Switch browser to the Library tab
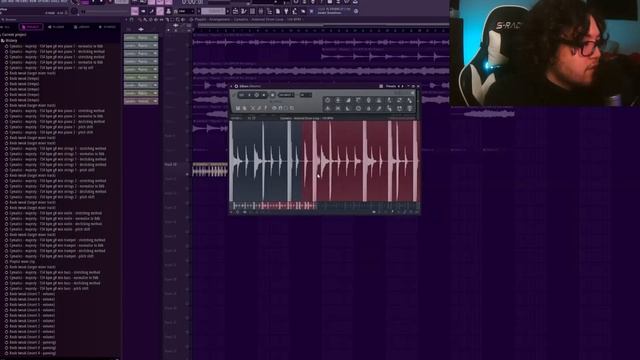 pyautogui.click(x=82, y=27)
